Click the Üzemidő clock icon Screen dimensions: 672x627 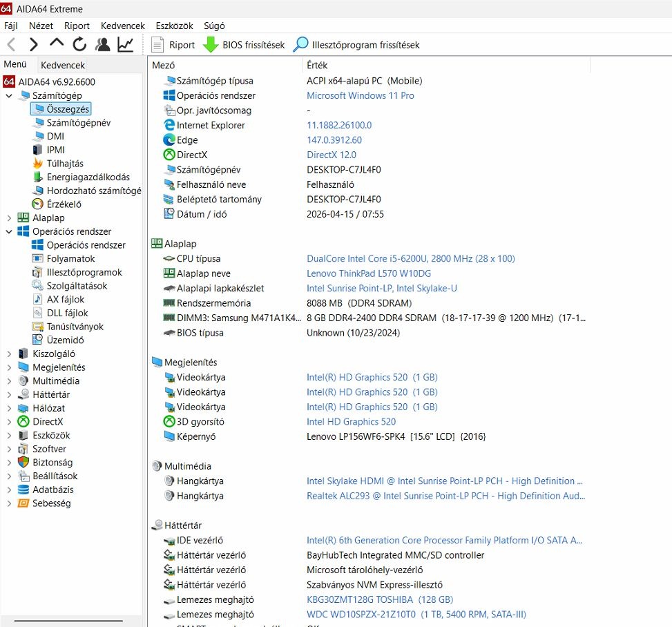pos(38,340)
